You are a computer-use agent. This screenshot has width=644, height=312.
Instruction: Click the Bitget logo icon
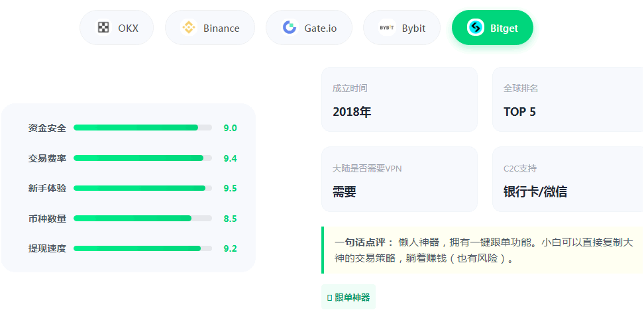476,28
